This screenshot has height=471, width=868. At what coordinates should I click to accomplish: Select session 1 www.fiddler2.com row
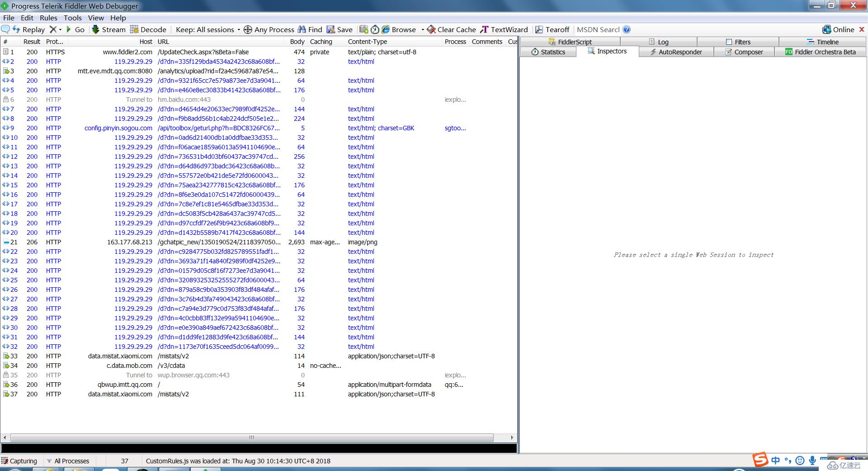click(259, 52)
